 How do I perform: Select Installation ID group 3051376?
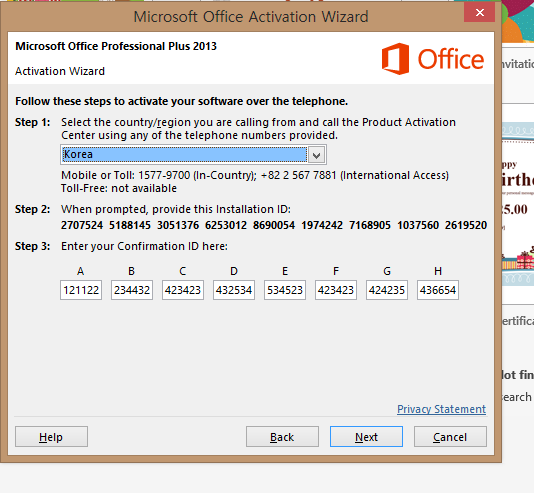pyautogui.click(x=178, y=225)
